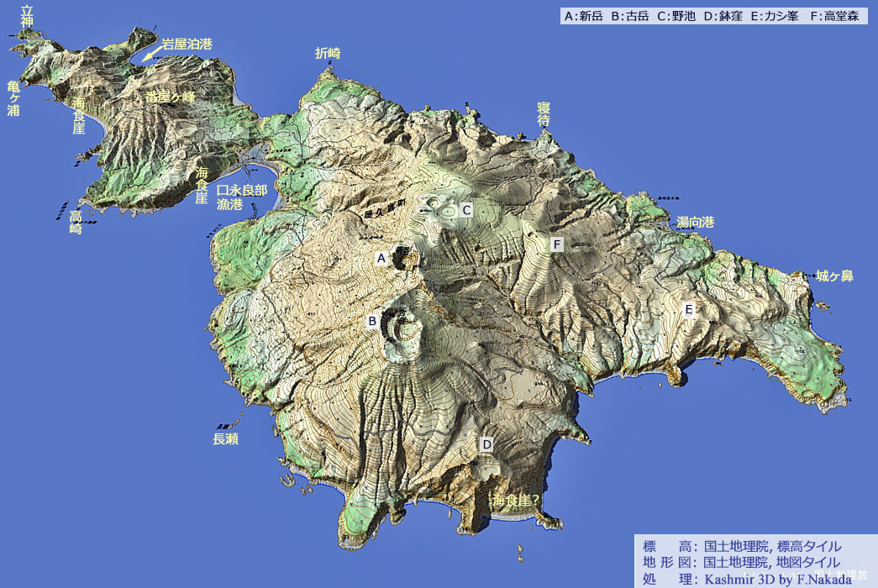Click marker A at the Shindake crater
The image size is (878, 588).
tap(381, 258)
